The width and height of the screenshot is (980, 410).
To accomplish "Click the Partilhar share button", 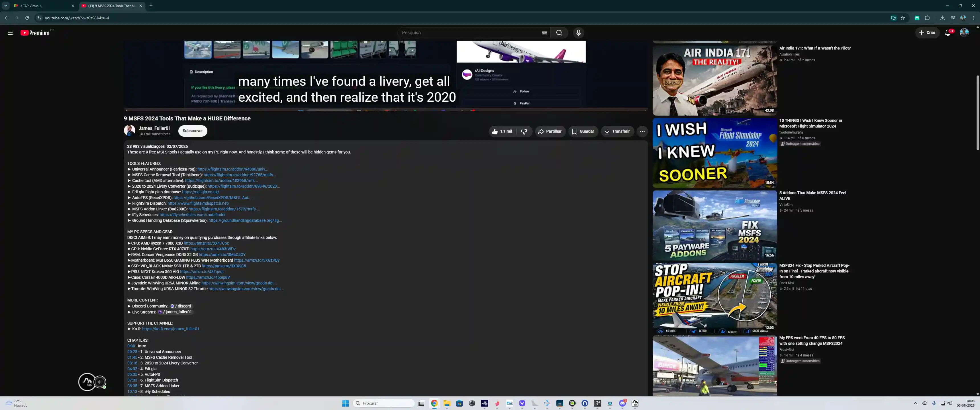I will pos(550,131).
